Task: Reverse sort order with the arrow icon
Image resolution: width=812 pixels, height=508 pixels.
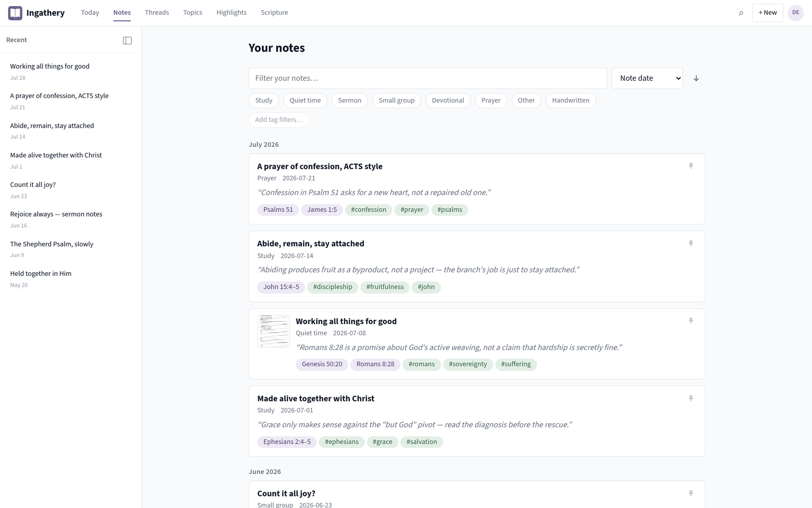Action: pyautogui.click(x=696, y=78)
